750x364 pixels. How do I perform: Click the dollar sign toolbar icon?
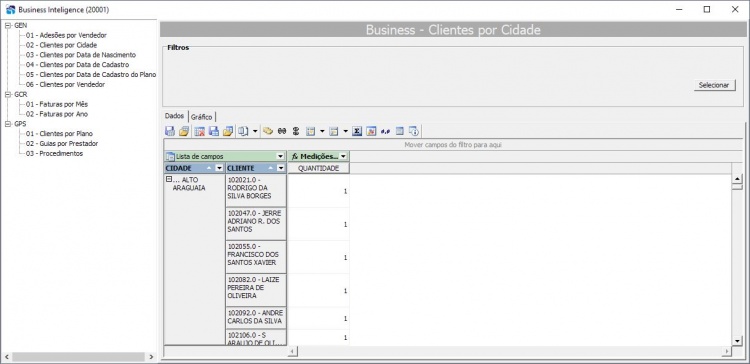(x=296, y=131)
